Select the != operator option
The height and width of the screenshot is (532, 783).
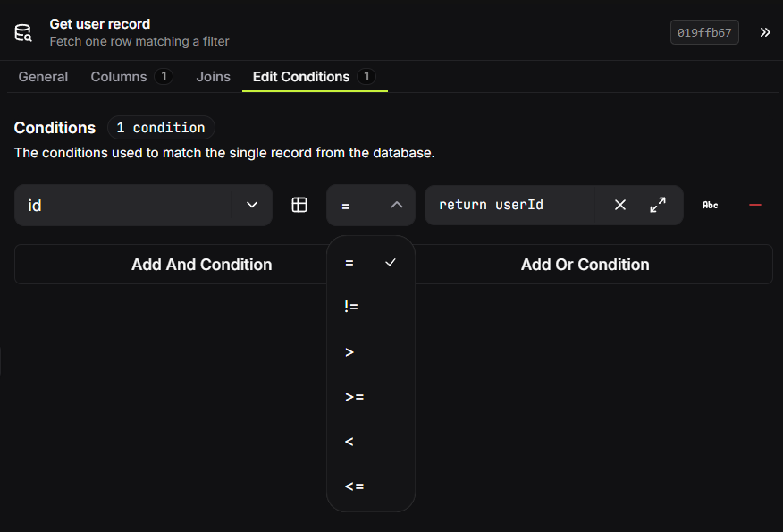[x=371, y=307]
